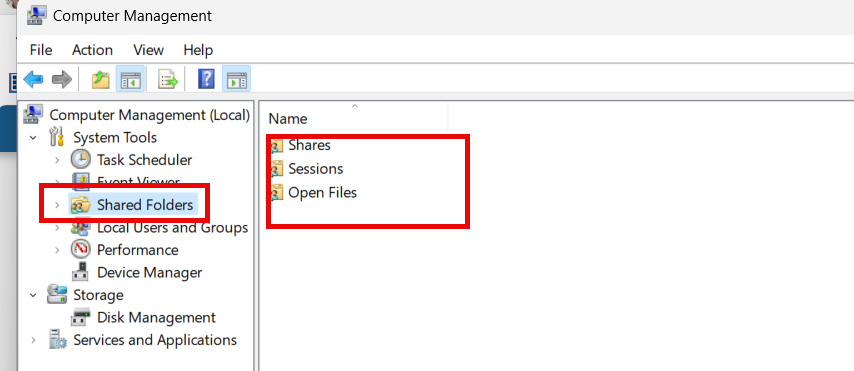Open the Action menu
Image resolution: width=854 pixels, height=371 pixels.
pos(92,50)
